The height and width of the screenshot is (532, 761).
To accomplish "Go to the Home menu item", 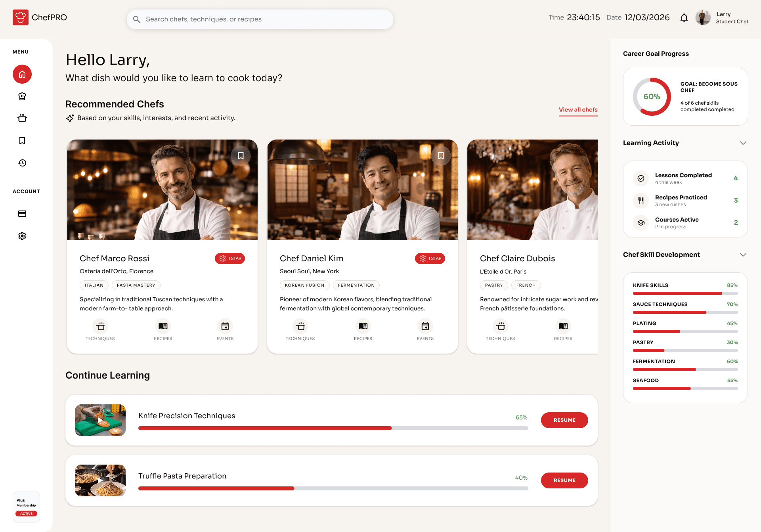I will (22, 74).
